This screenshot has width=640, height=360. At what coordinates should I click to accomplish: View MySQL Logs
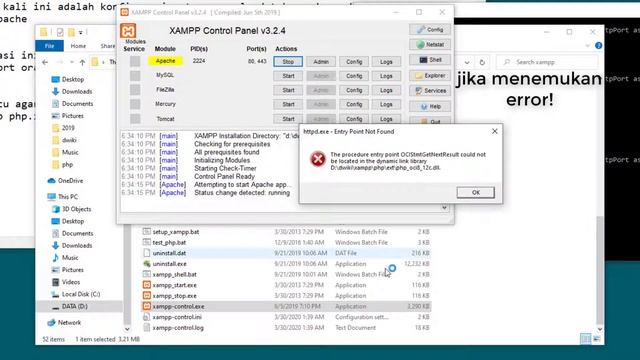click(x=386, y=76)
